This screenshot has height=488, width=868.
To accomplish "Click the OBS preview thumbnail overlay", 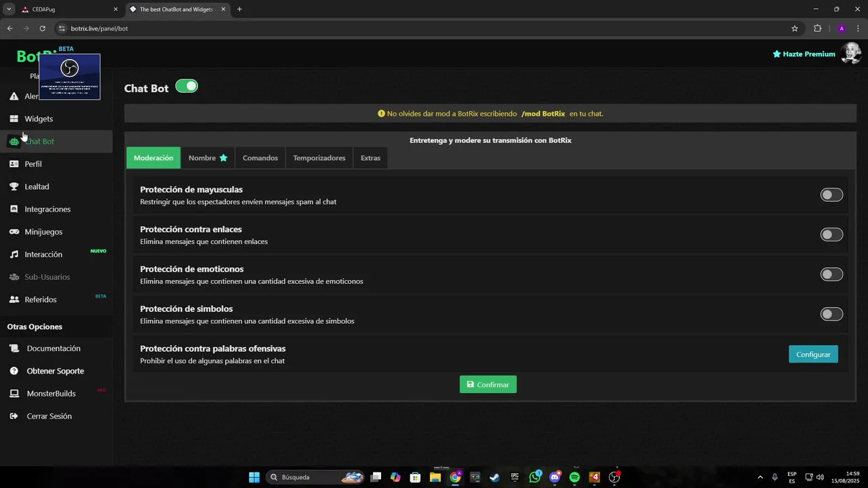I will point(70,77).
